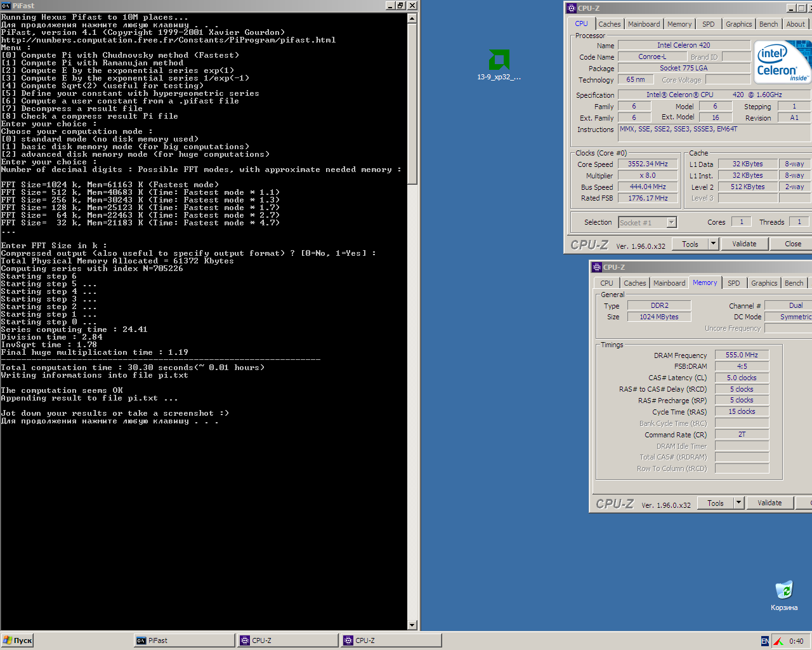The width and height of the screenshot is (812, 650).
Task: Click CAS# Latency 5.0 clocks value
Action: (x=742, y=378)
